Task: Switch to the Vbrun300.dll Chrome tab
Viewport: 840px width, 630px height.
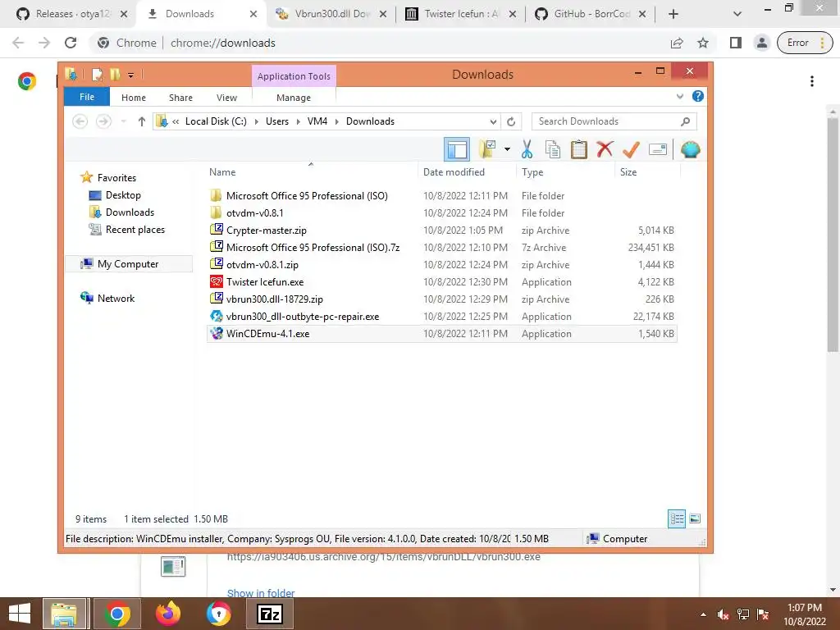Action: click(332, 14)
